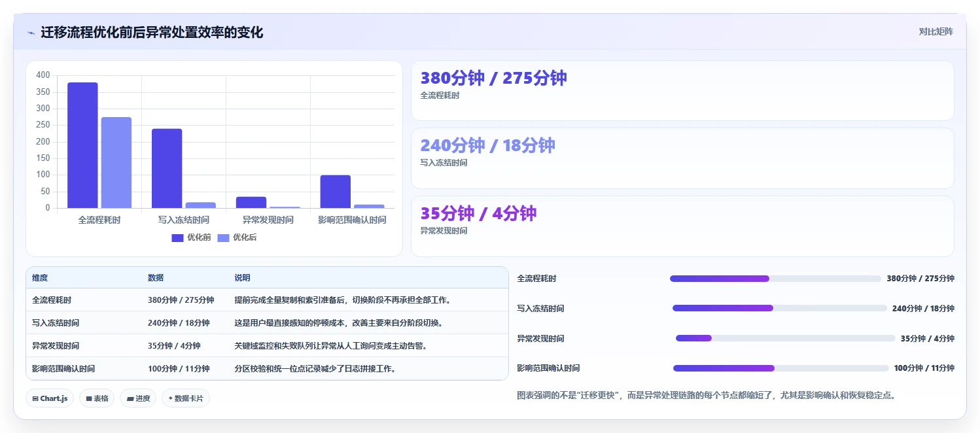Select the 240分钟 / 18分钟 data card
The width and height of the screenshot is (980, 433).
point(682,158)
